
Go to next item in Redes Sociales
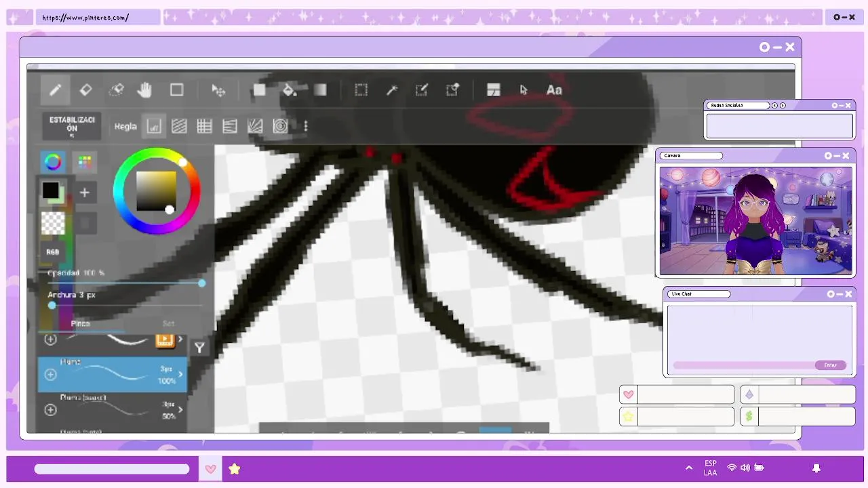tap(783, 106)
